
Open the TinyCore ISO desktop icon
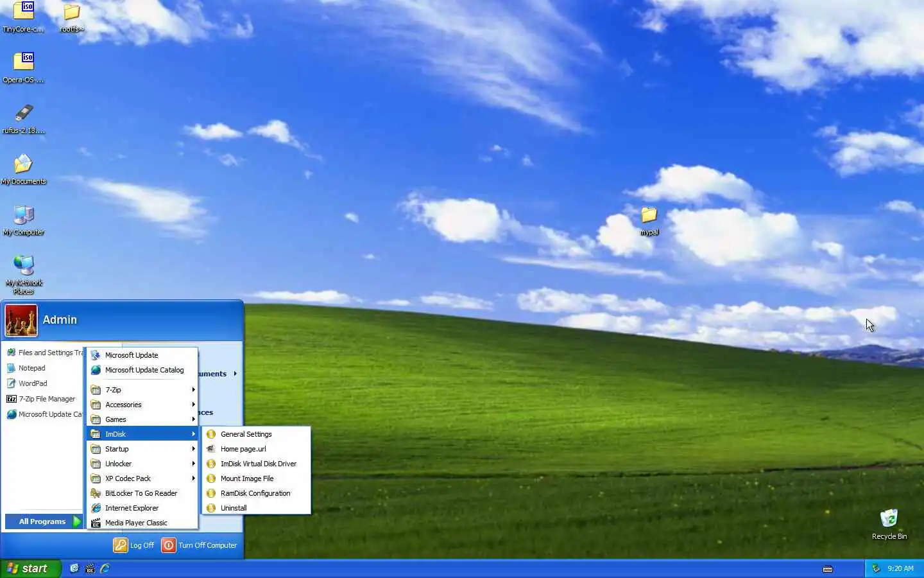(24, 17)
